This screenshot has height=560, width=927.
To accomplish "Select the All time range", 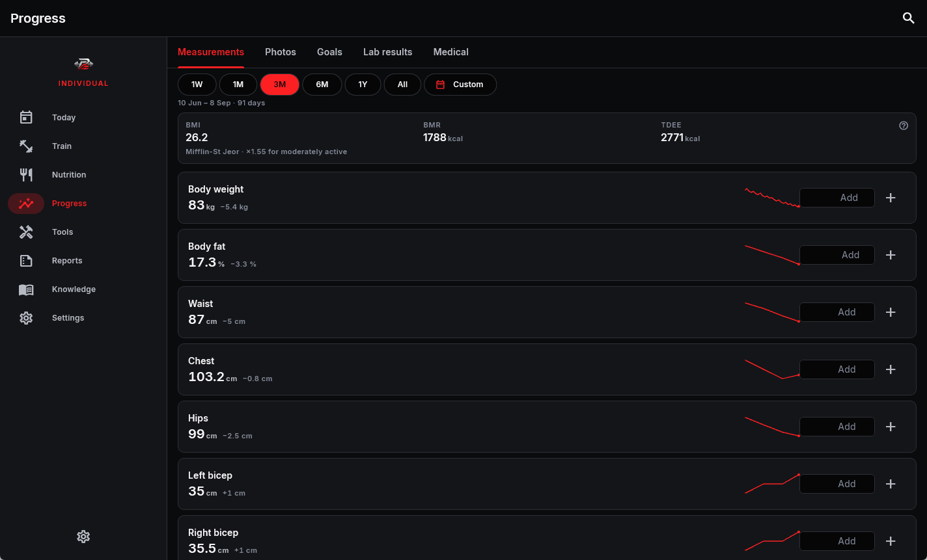I will click(x=402, y=85).
